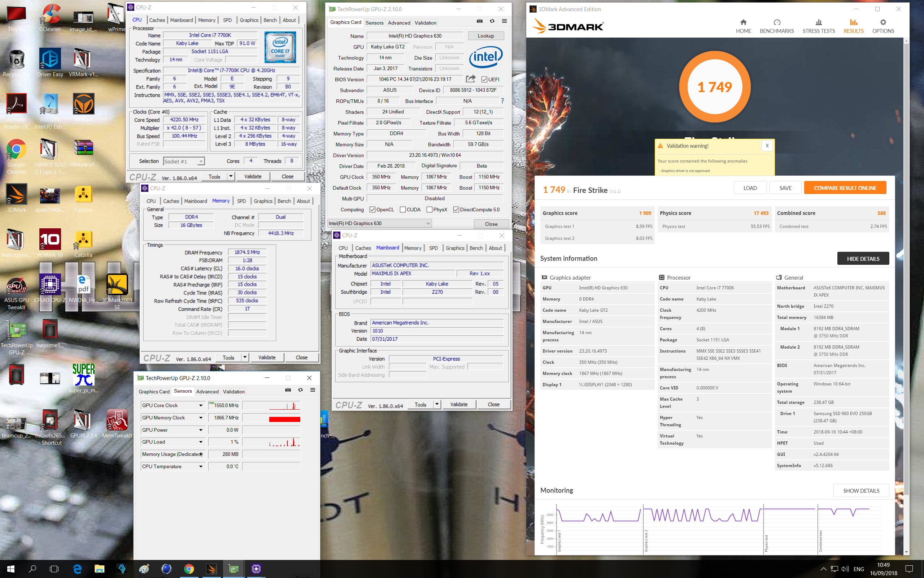Open the GPU Power sensor dropdown

pyautogui.click(x=200, y=430)
